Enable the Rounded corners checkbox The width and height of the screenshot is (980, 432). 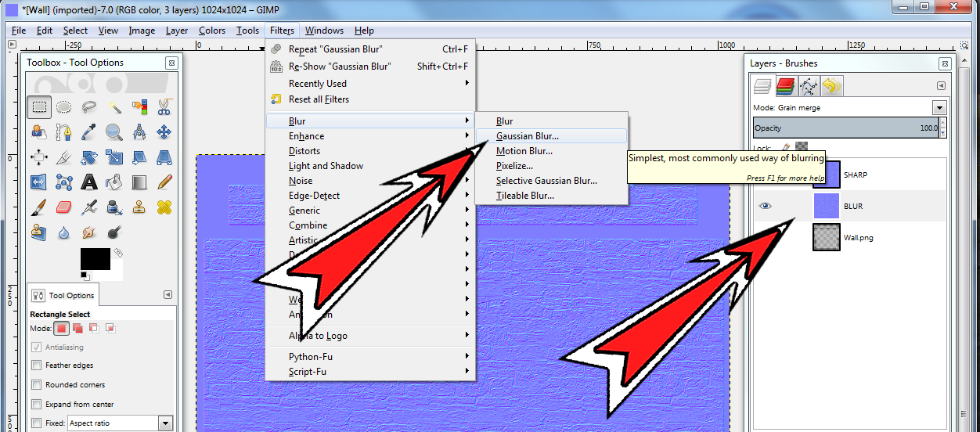(x=36, y=385)
